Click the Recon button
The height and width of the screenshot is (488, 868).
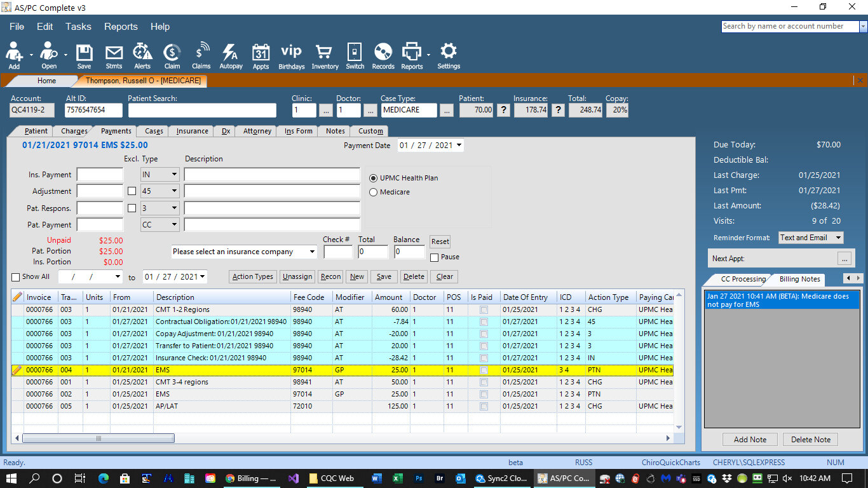(330, 276)
